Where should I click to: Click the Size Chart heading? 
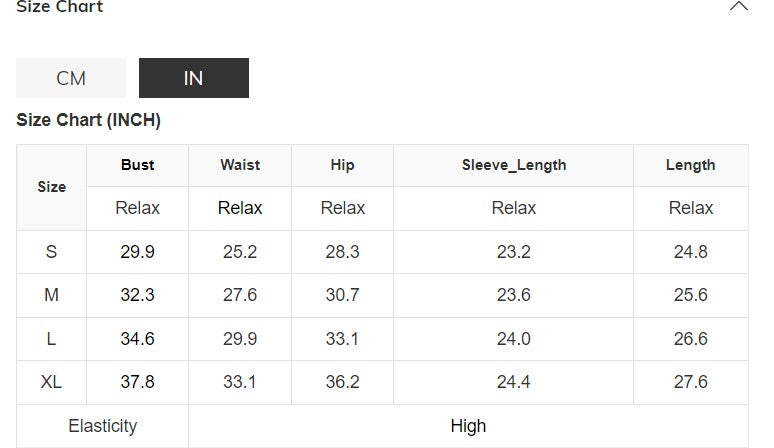point(60,7)
